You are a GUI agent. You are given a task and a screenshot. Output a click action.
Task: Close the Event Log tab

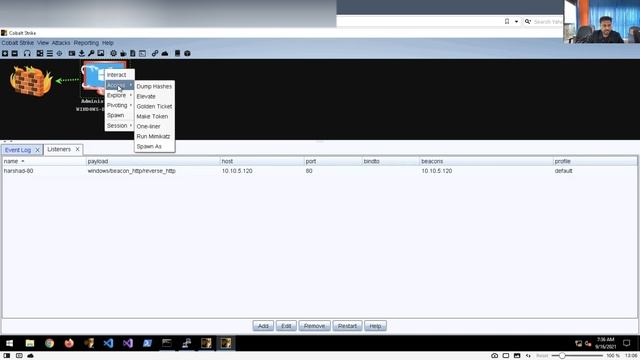click(37, 150)
